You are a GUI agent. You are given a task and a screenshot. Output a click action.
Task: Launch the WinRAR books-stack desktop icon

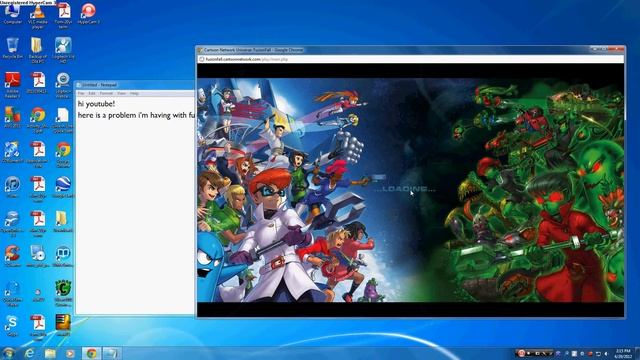pyautogui.click(x=63, y=325)
